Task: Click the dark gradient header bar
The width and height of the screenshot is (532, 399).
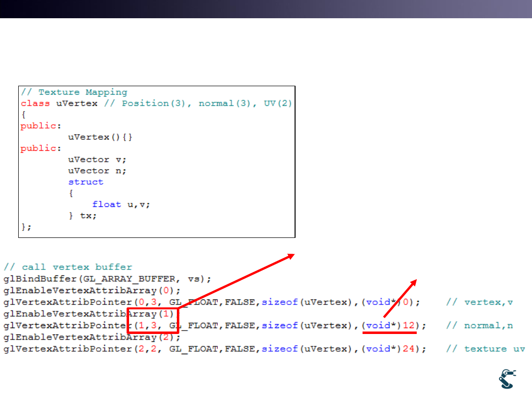Action: (266, 9)
